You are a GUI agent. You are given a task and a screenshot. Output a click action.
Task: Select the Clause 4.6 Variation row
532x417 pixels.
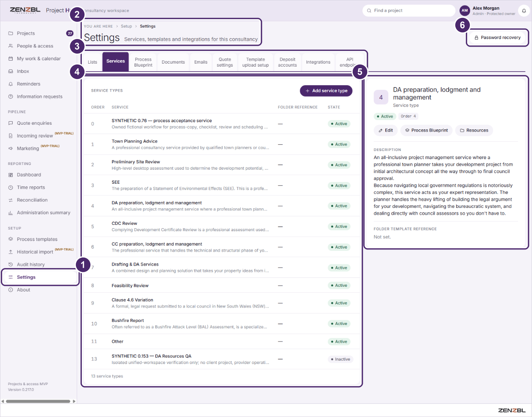coord(223,303)
